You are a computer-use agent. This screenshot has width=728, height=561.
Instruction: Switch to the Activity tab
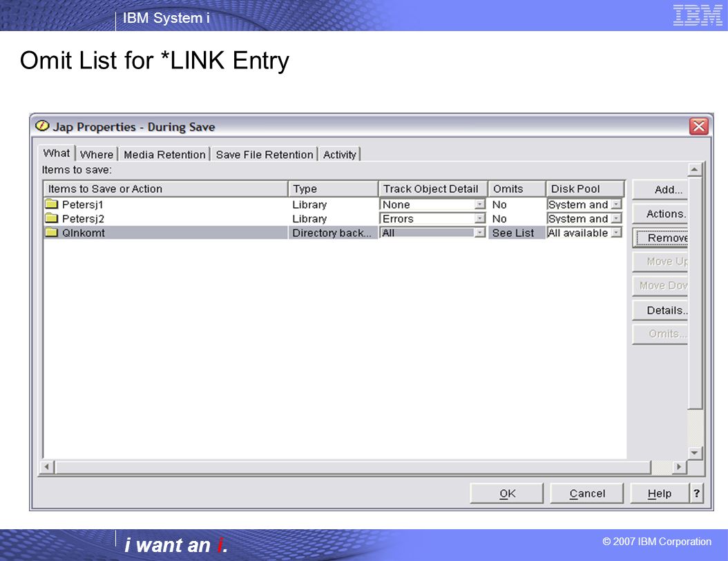click(x=339, y=155)
